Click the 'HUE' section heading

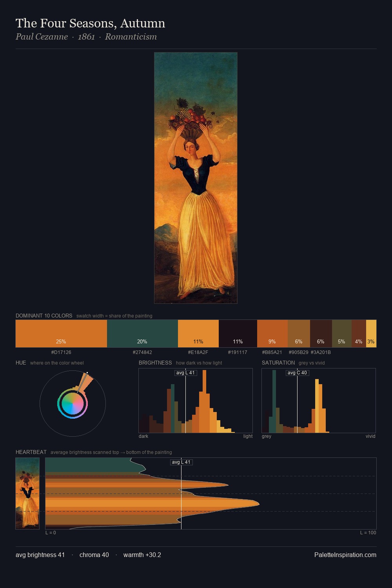[21, 363]
